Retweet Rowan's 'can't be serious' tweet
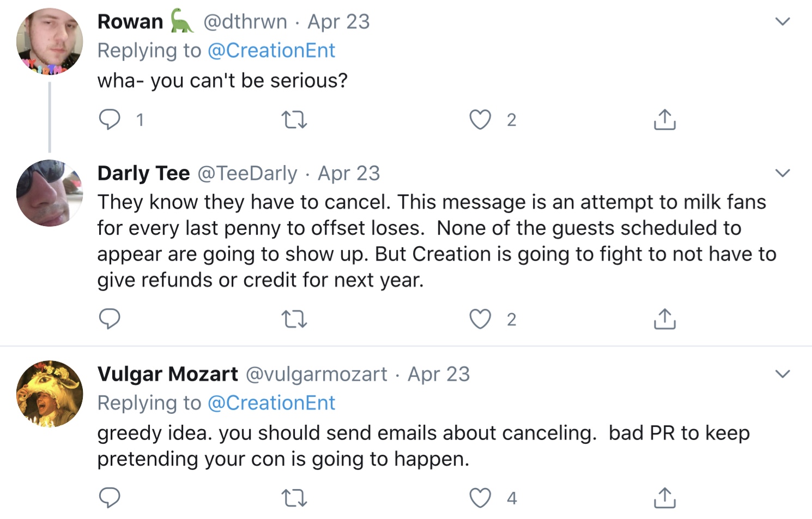Screen dimensions: 812x519 click(294, 119)
